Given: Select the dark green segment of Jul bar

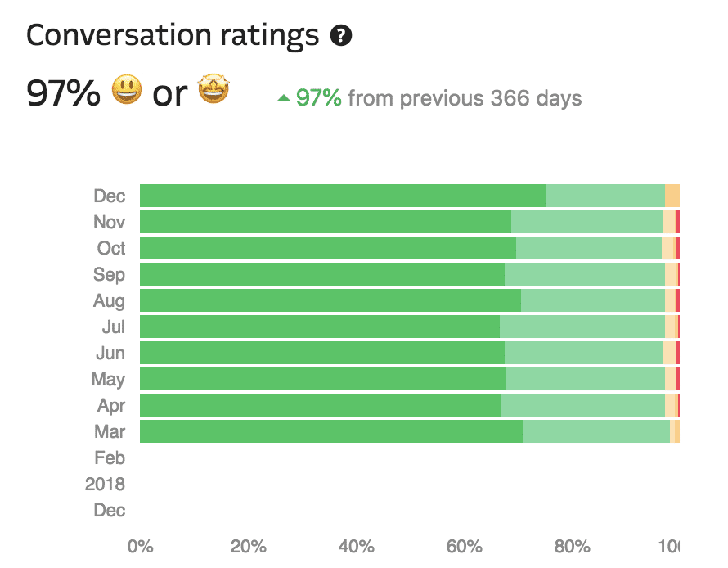Looking at the screenshot, I should 320,327.
